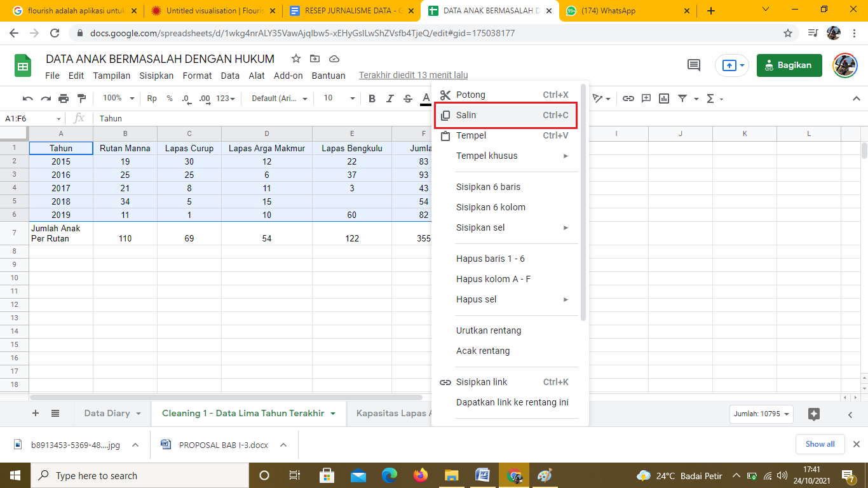Open the font size dropdown
The height and width of the screenshot is (488, 868).
[x=339, y=98]
